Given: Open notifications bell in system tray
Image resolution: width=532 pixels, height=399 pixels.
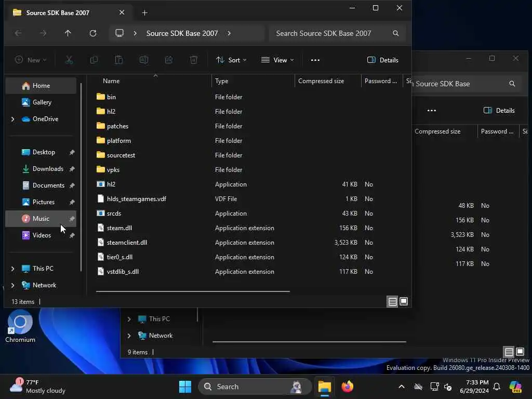Looking at the screenshot, I should [x=497, y=387].
